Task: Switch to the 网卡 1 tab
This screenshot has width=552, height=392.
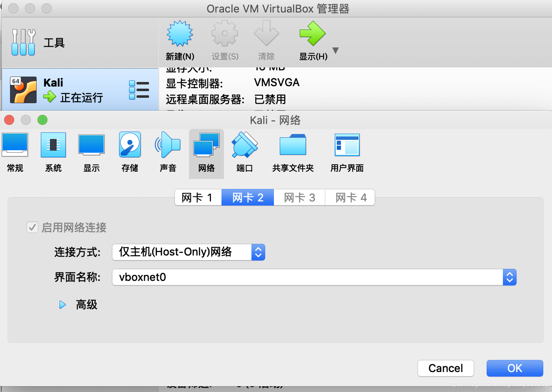Action: point(198,197)
